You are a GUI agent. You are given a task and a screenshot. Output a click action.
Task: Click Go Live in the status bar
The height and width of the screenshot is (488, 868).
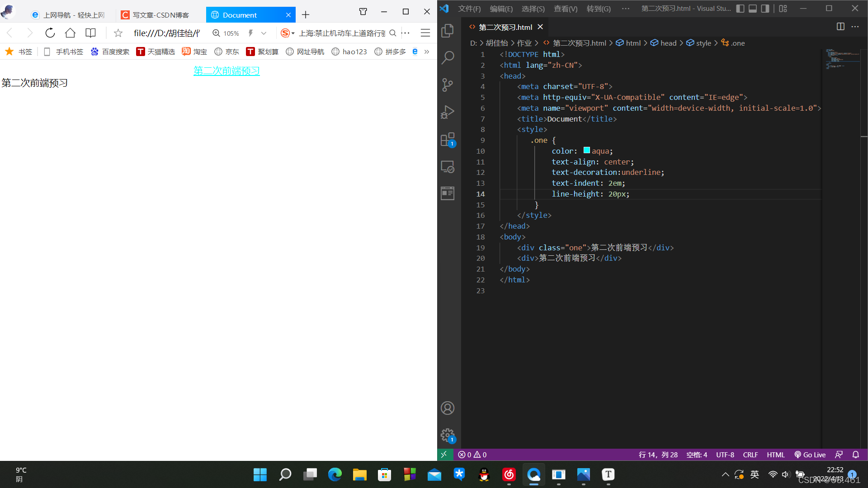coord(810,455)
